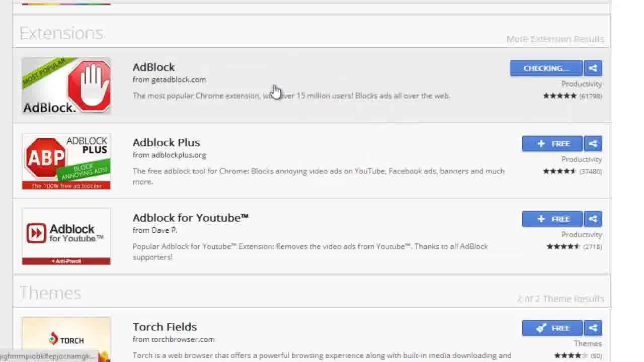
Task: Click 'from torchbrowser.com' text
Action: [174, 339]
